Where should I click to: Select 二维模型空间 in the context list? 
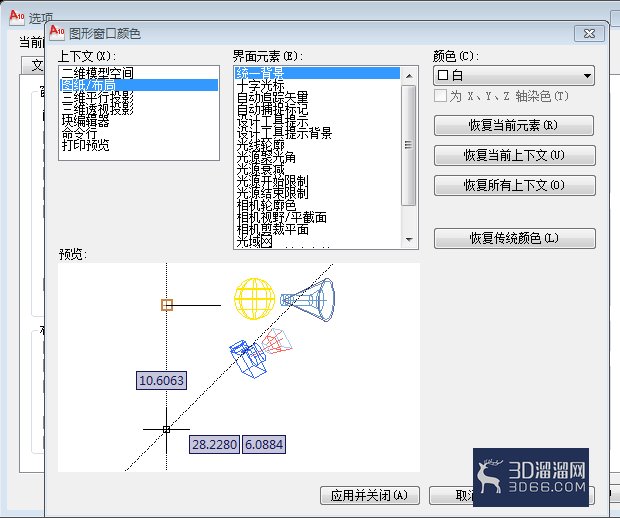(139, 73)
